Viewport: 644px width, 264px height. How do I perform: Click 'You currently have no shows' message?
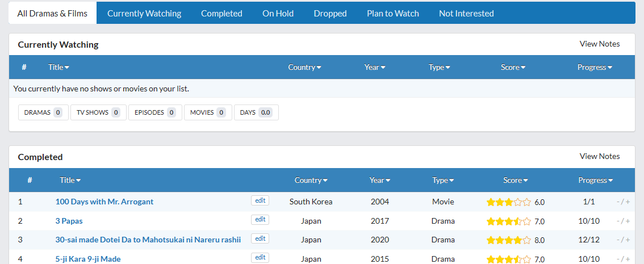click(x=101, y=89)
